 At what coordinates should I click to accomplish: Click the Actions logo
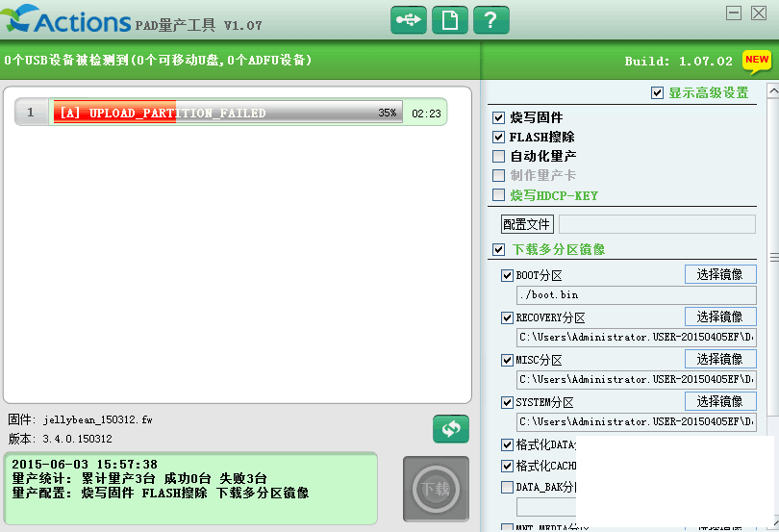coord(66,20)
